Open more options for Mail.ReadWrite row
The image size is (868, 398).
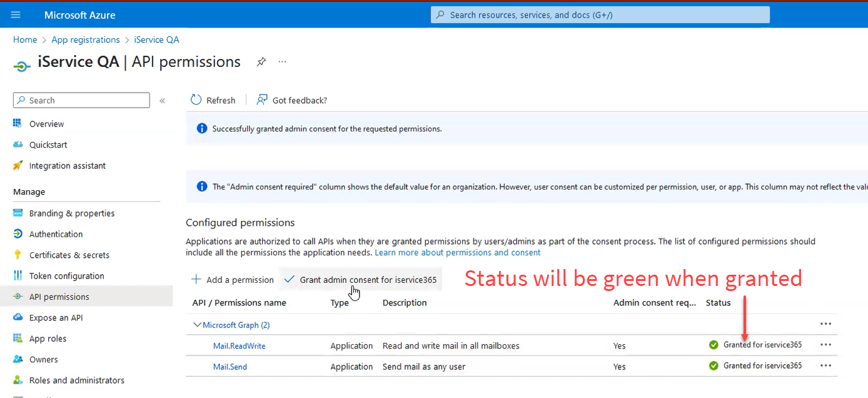pyautogui.click(x=825, y=344)
